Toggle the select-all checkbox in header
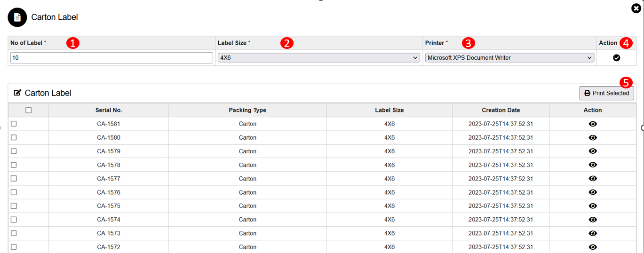Screen dimensions: 644x253 coord(29,110)
